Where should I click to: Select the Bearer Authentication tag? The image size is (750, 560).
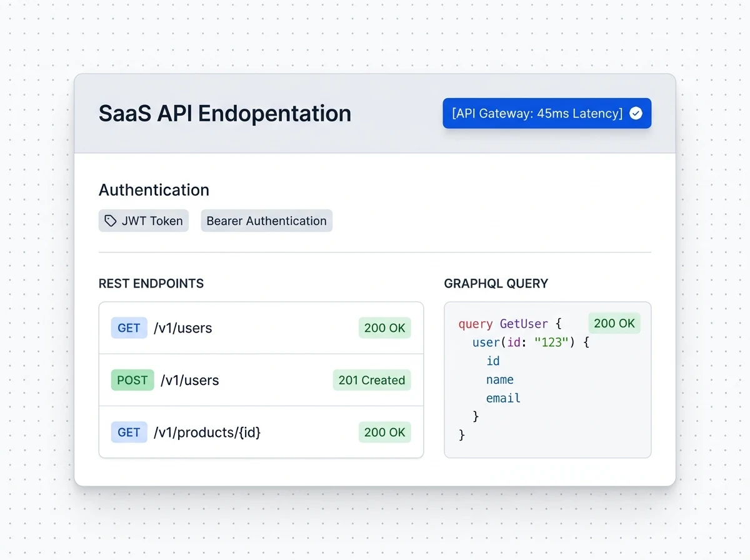pos(266,221)
